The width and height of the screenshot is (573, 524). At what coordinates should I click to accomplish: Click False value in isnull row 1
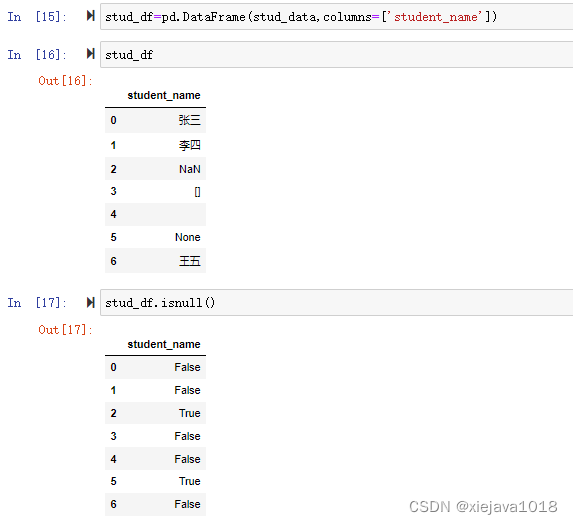(x=187, y=390)
